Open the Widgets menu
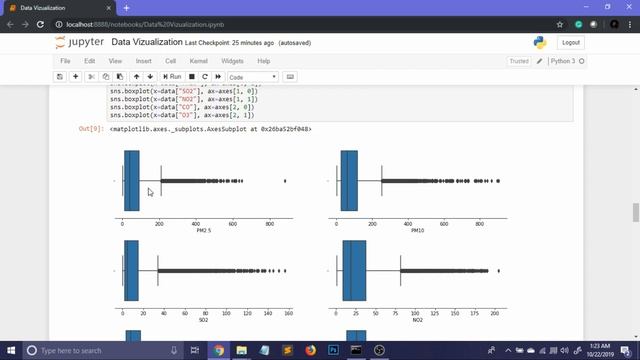The height and width of the screenshot is (360, 640). [232, 61]
